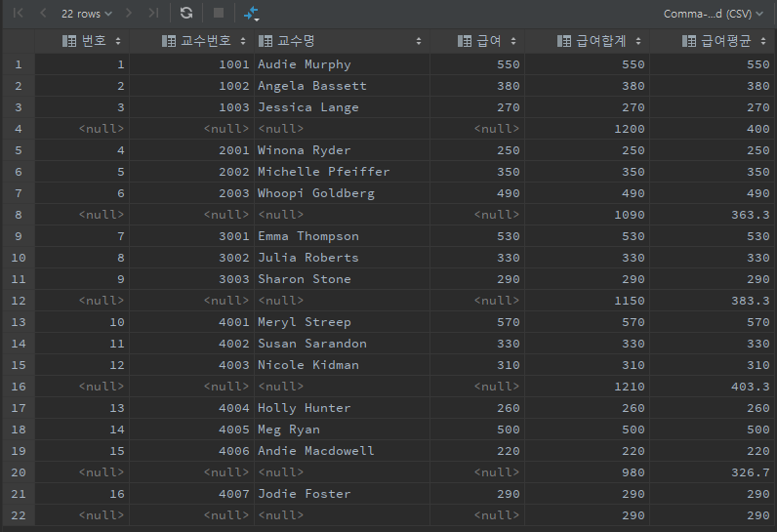
Task: Select the 교수명 column header
Action: point(342,41)
